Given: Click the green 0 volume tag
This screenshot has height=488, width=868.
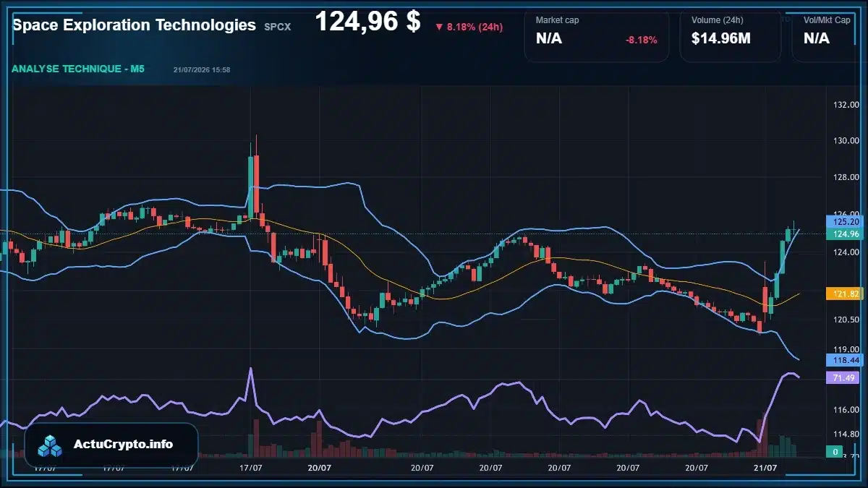Looking at the screenshot, I should 835,452.
